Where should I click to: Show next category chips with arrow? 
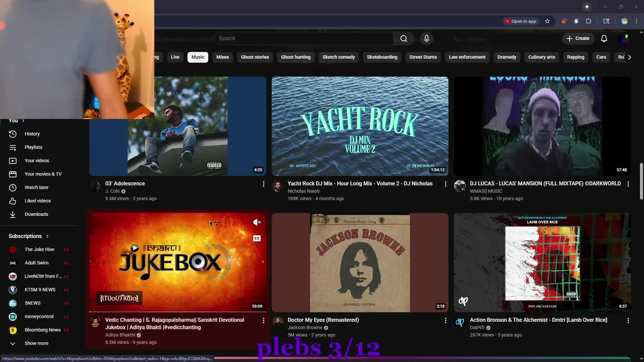[x=629, y=57]
